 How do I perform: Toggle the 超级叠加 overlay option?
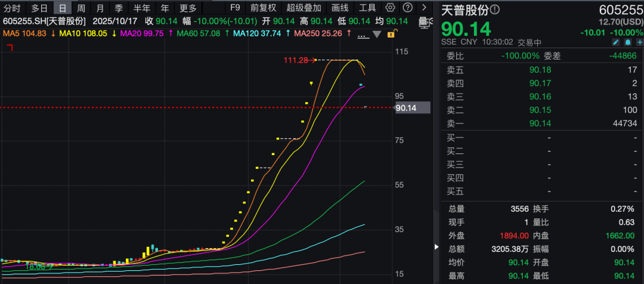304,8
